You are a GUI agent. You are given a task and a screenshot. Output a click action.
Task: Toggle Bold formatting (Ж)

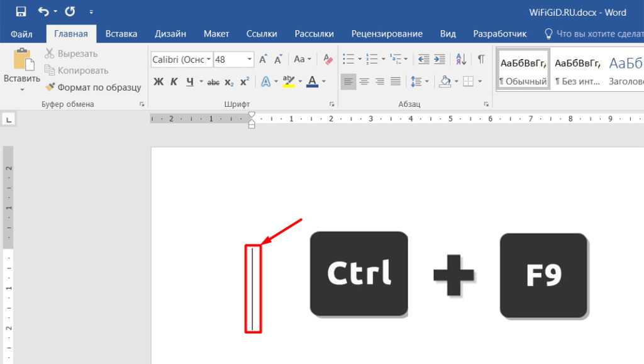158,82
